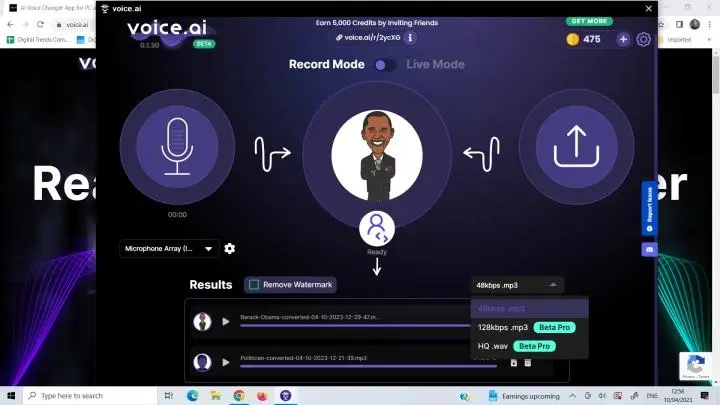720x405 pixels.
Task: Choose the 48kbps .mp3 menu option
Action: tap(529, 308)
